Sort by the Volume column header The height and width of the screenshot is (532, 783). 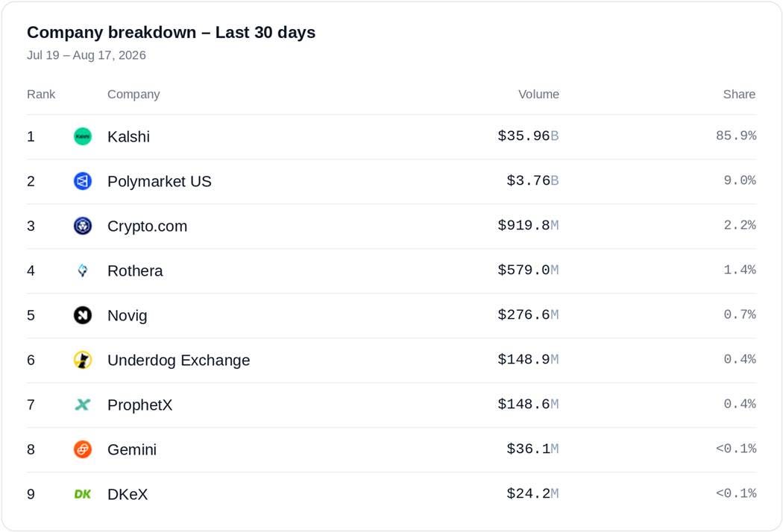pyautogui.click(x=538, y=95)
